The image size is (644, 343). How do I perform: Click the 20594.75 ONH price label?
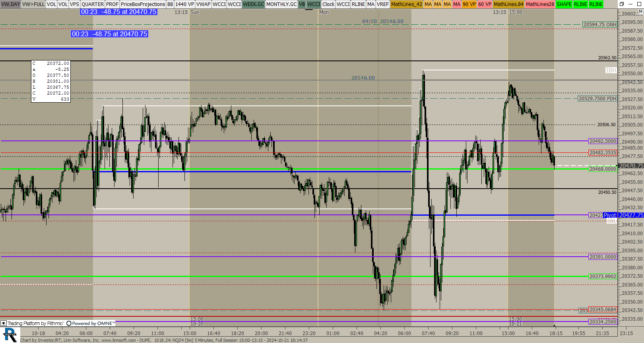coord(599,25)
